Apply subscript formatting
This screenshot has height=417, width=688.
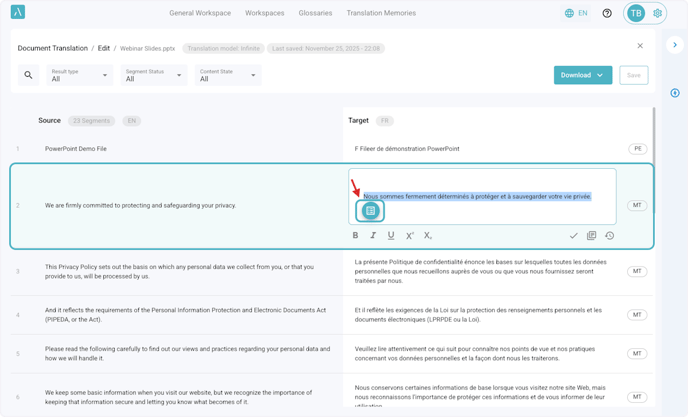[428, 236]
